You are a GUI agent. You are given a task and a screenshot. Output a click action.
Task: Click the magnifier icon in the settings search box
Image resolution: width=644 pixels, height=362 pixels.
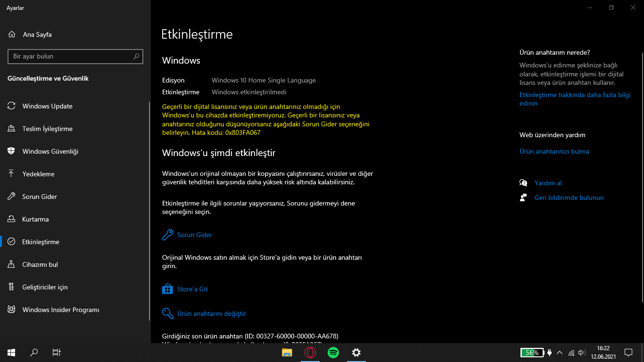pos(136,56)
